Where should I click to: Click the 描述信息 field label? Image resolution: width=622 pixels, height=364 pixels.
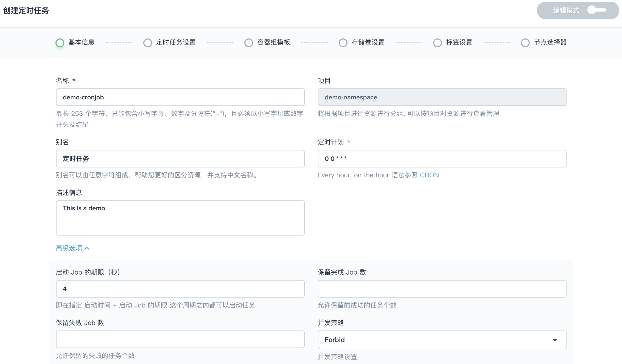[x=69, y=193]
